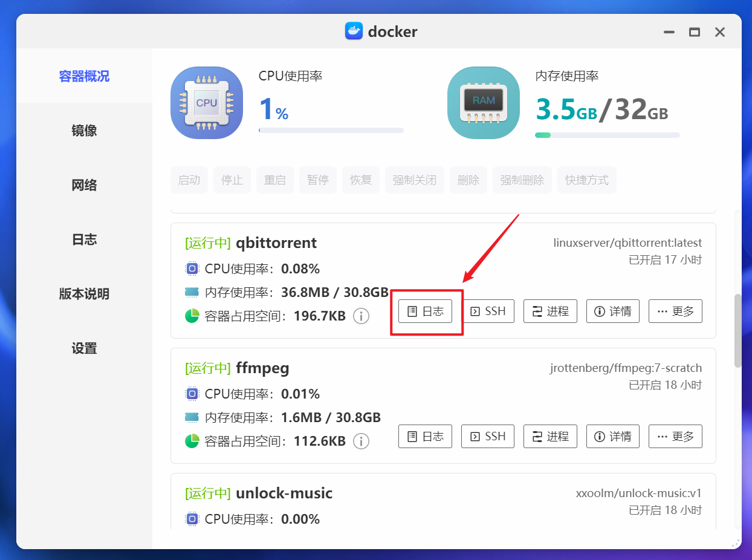Screen dimensions: 752x560
Task: Open 更多 options for ffmpeg
Action: pos(675,436)
